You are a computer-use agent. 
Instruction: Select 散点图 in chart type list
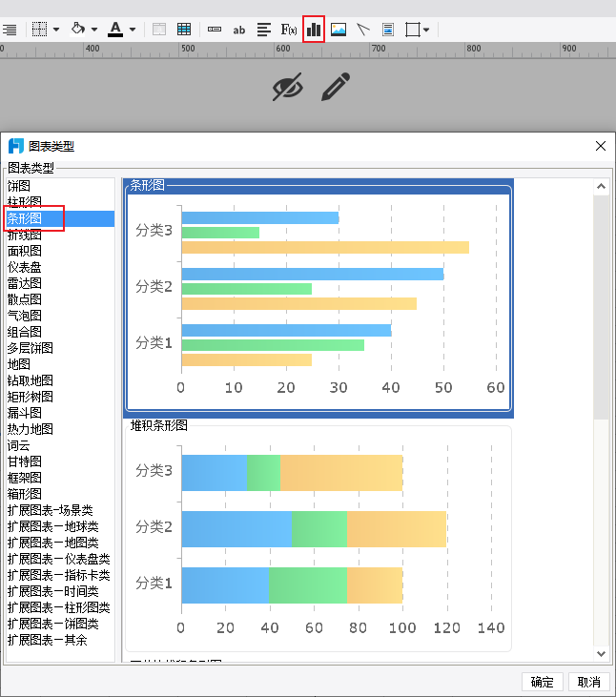[x=60, y=299]
